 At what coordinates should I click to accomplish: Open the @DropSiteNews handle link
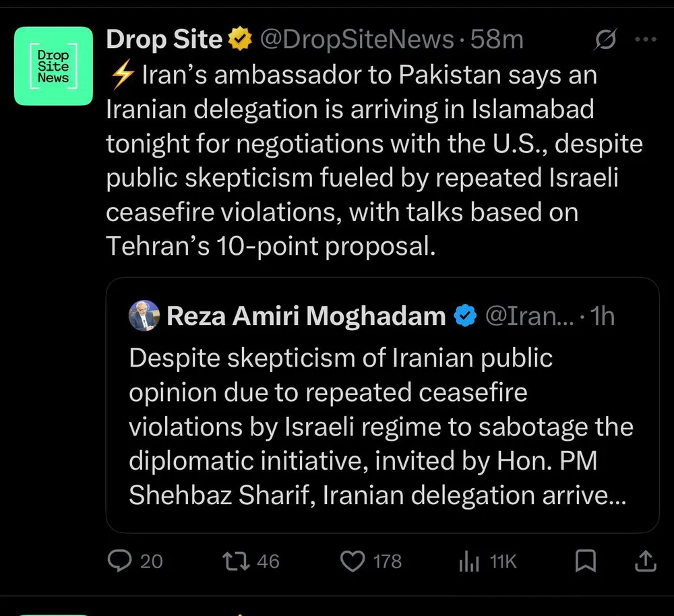click(x=357, y=40)
